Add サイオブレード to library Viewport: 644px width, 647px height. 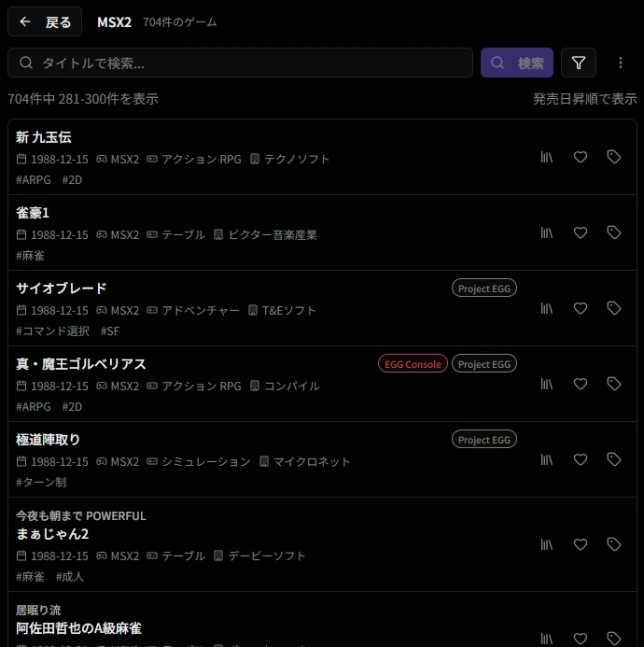pos(547,308)
